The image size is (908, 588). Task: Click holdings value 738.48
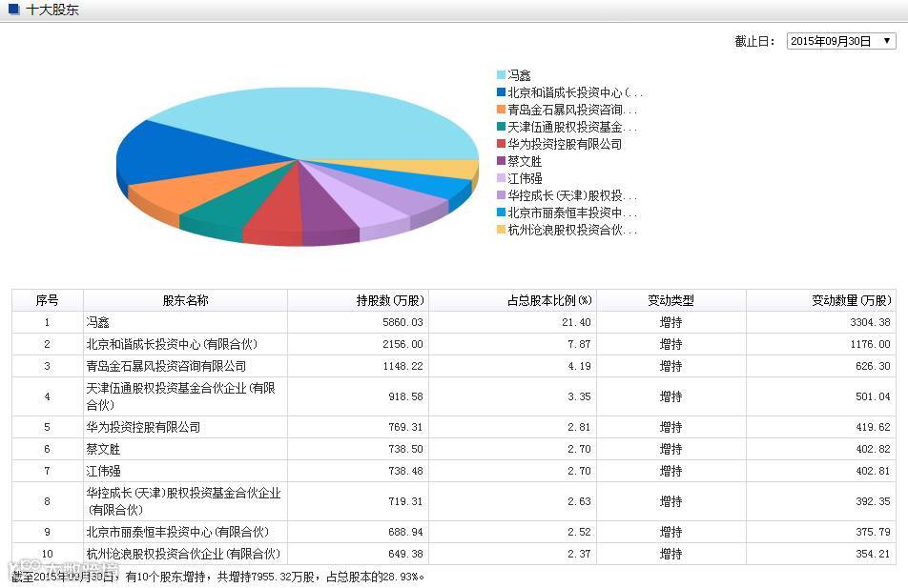(405, 471)
